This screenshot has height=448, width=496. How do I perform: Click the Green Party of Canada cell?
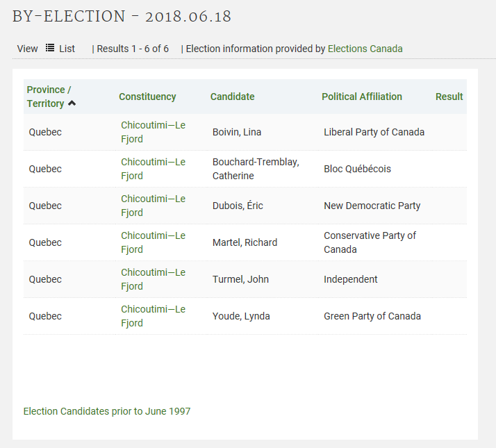click(x=372, y=316)
